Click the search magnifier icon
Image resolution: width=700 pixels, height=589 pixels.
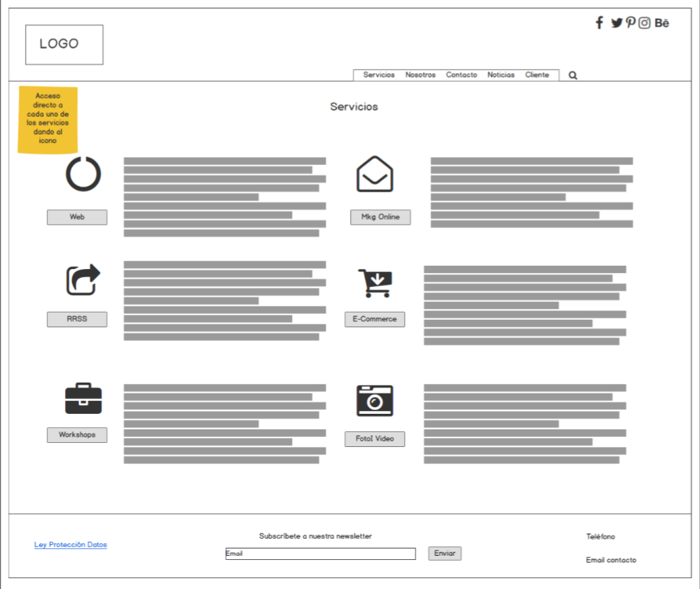(573, 76)
